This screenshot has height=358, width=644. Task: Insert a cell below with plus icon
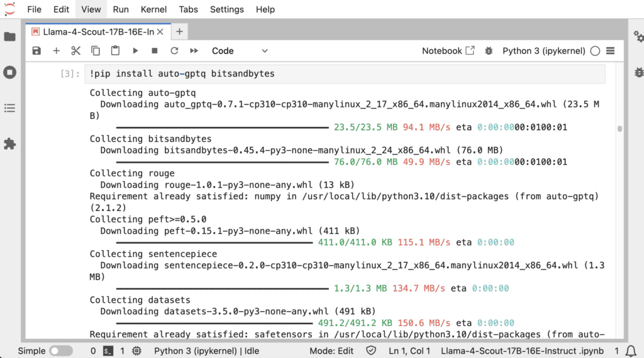coord(56,51)
